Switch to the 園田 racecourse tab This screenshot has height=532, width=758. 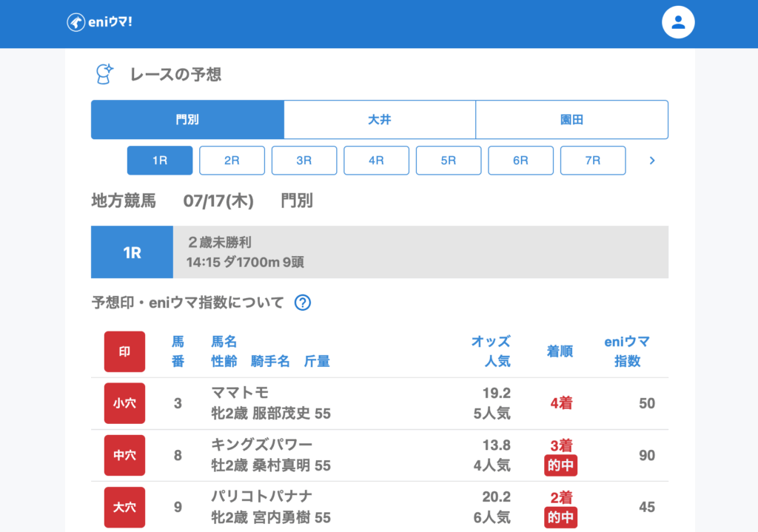[571, 120]
